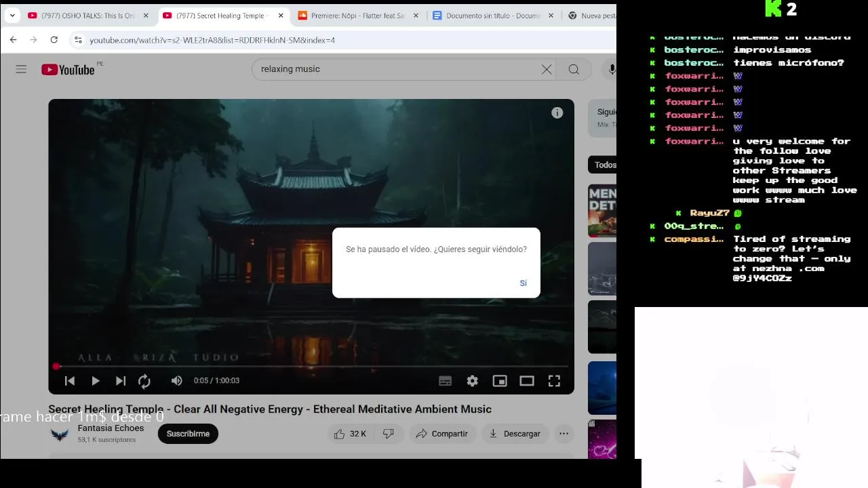The image size is (868, 488).
Task: Select the Todos filter chip
Action: coord(603,165)
